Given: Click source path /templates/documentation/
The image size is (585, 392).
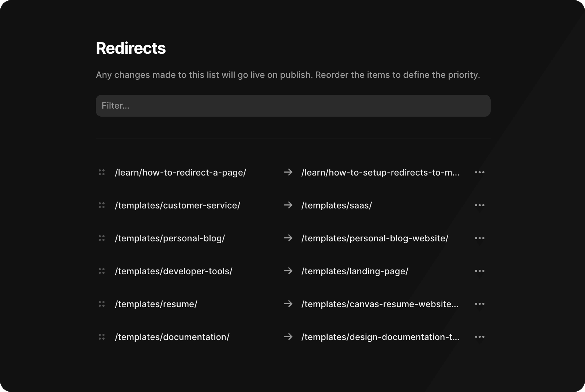Looking at the screenshot, I should 172,337.
